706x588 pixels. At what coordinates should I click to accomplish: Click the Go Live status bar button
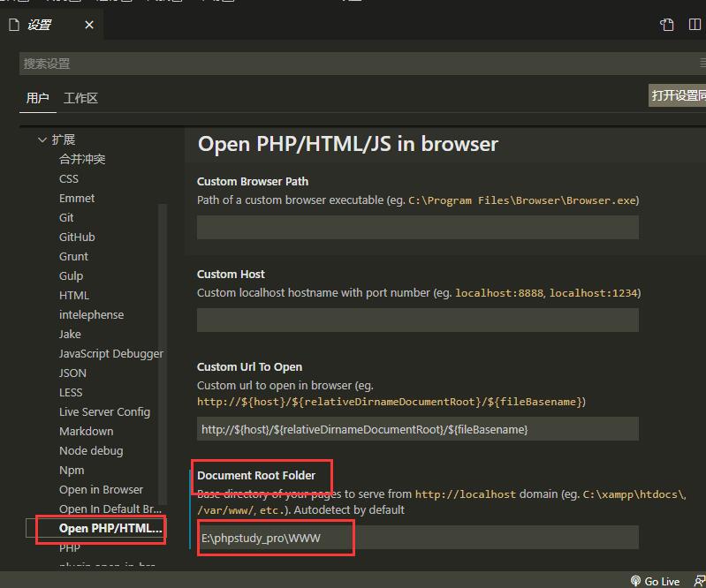coord(655,581)
